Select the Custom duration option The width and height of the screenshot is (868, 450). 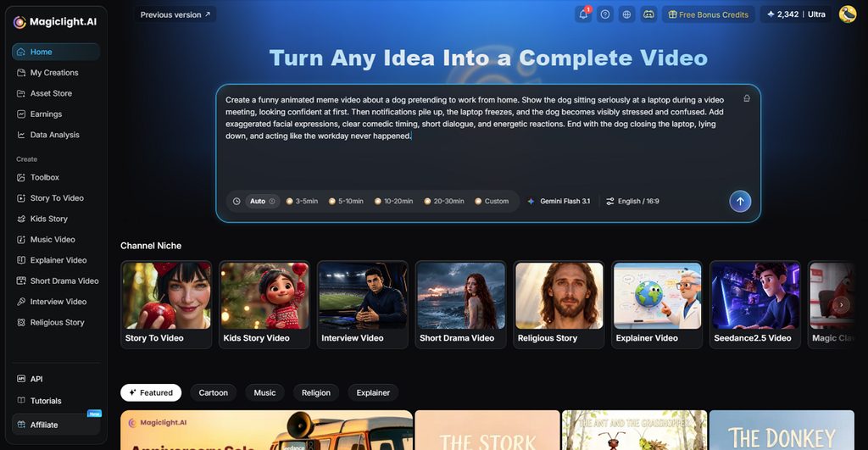point(492,202)
